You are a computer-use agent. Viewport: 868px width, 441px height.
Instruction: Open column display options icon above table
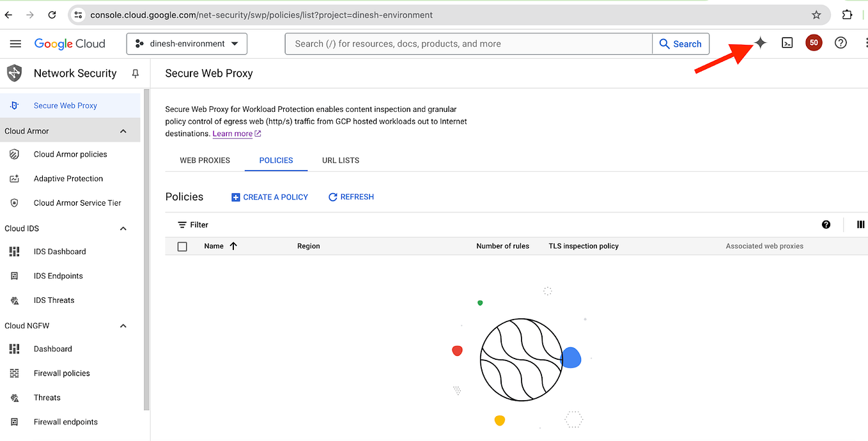[860, 224]
